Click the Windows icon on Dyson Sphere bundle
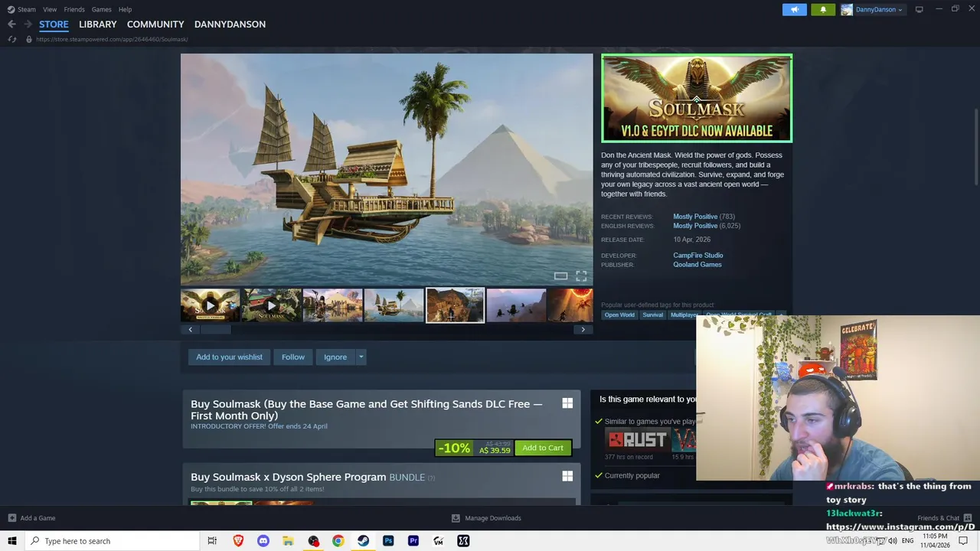 [567, 476]
